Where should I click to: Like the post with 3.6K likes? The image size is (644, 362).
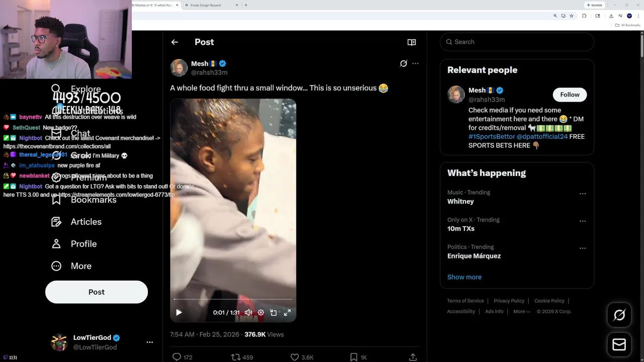tap(295, 357)
